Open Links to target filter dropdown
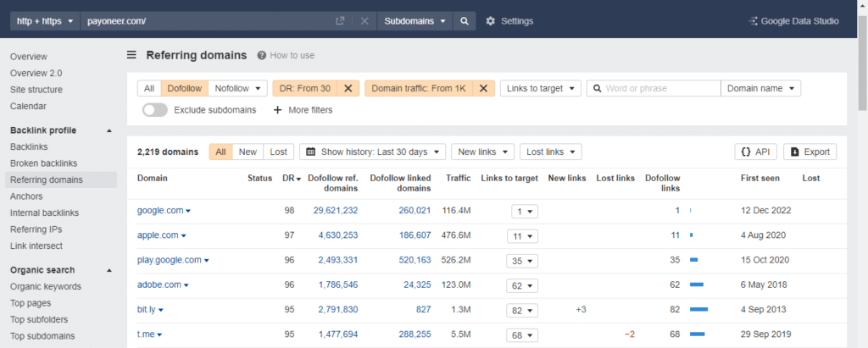The image size is (868, 348). (540, 88)
